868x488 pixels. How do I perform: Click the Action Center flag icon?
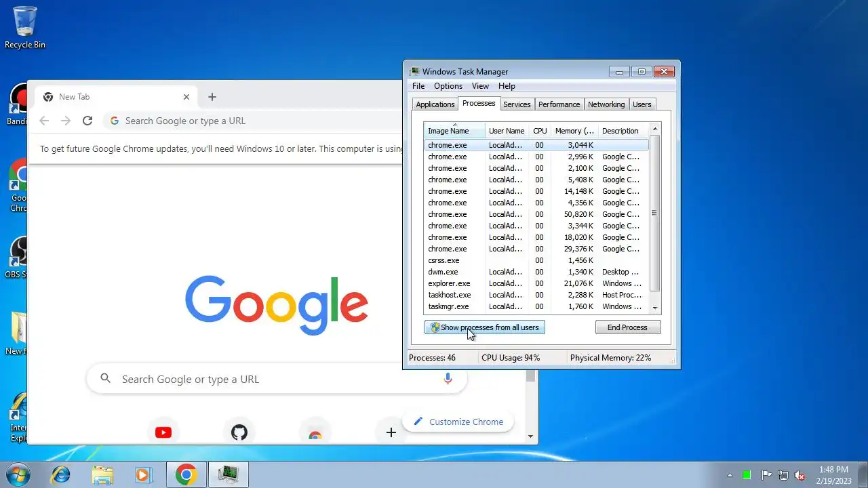766,475
